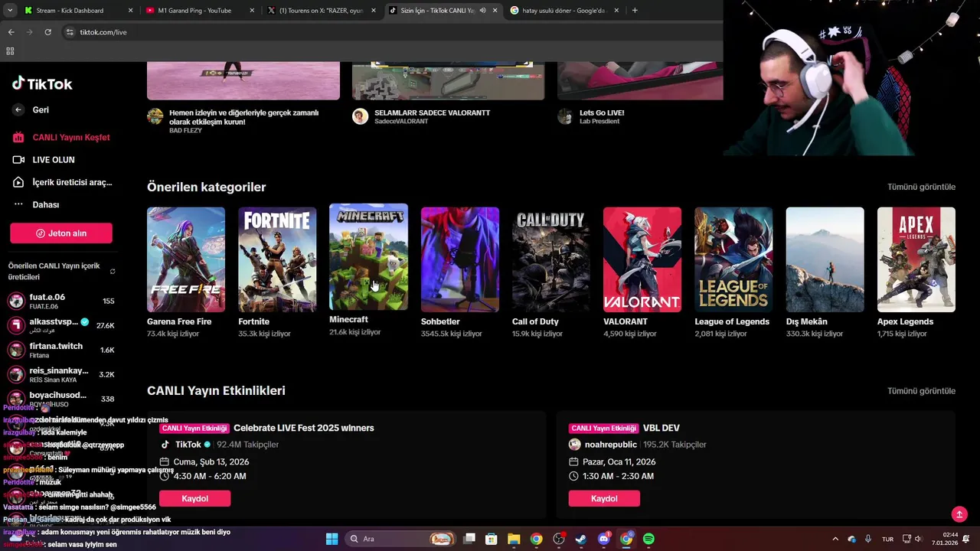Open a new browser tab with plus icon
Image resolution: width=980 pixels, height=551 pixels.
(635, 11)
